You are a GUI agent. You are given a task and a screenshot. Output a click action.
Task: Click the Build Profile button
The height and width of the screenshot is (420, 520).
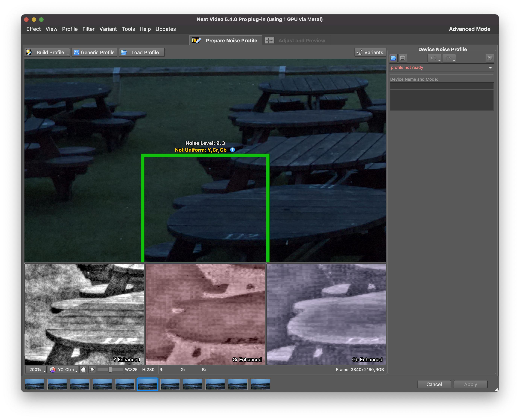point(47,52)
